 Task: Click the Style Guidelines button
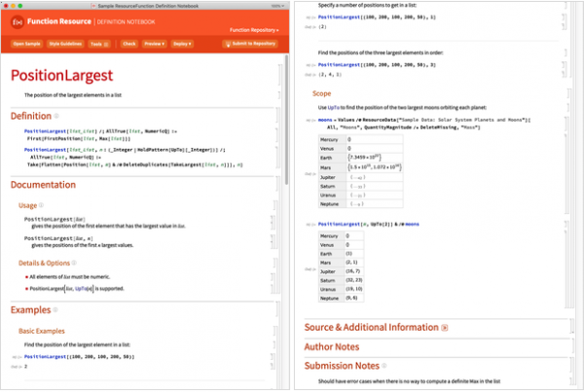tap(66, 44)
